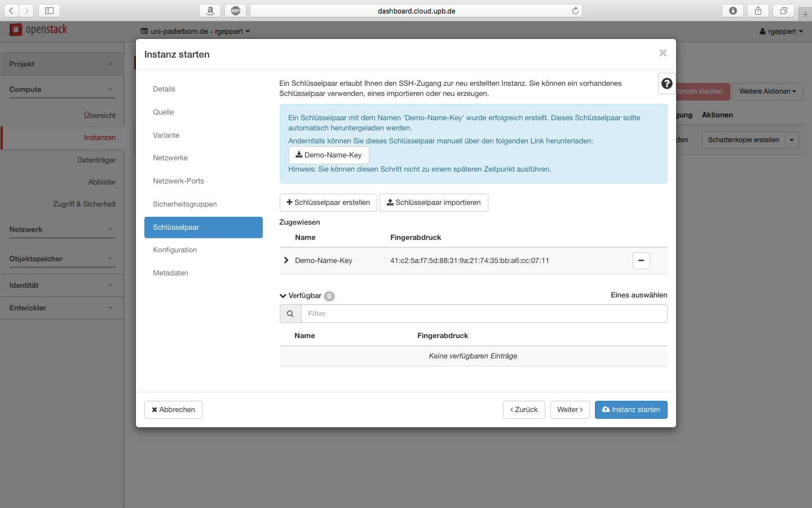Image resolution: width=812 pixels, height=508 pixels.
Task: Click the partly hidden Instanzen löschen button
Action: click(703, 91)
